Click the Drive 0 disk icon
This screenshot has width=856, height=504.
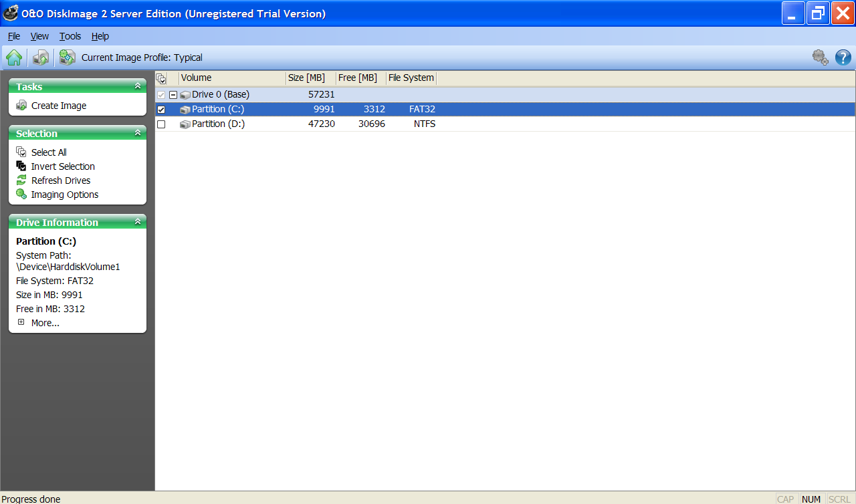(x=185, y=95)
